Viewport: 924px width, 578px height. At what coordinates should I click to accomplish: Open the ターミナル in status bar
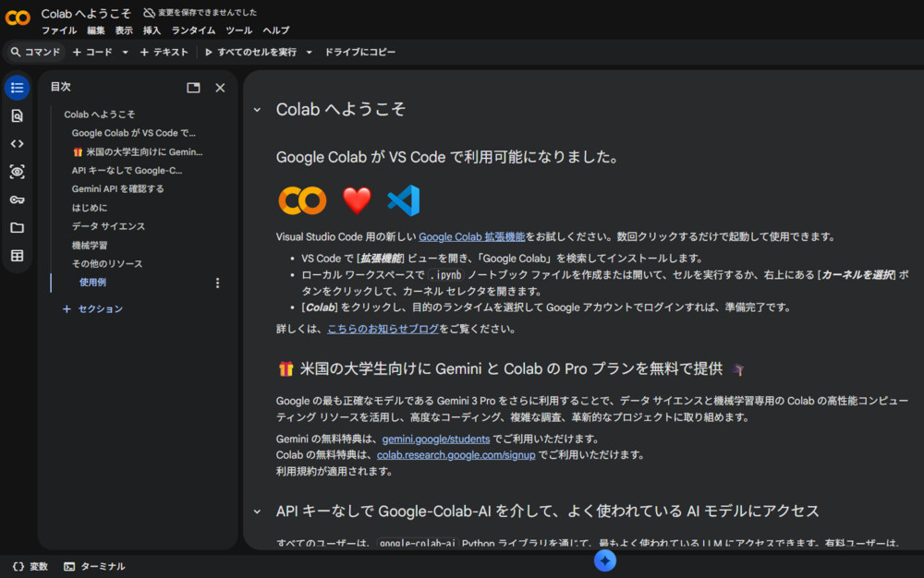pyautogui.click(x=94, y=566)
